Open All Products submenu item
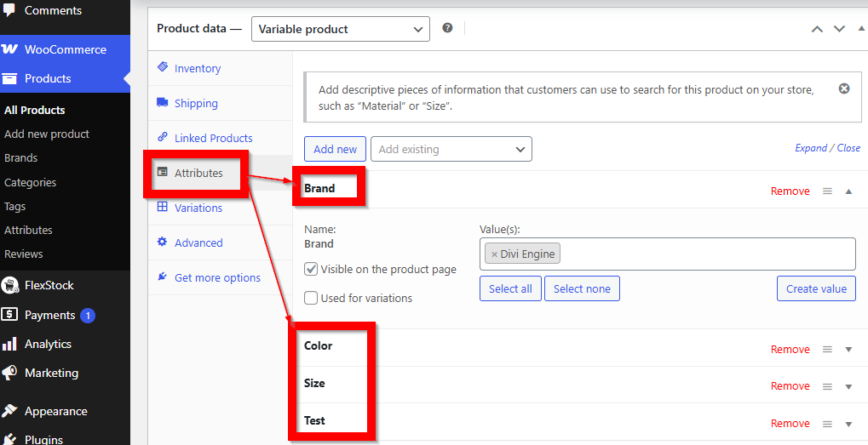The image size is (868, 445). coord(35,110)
